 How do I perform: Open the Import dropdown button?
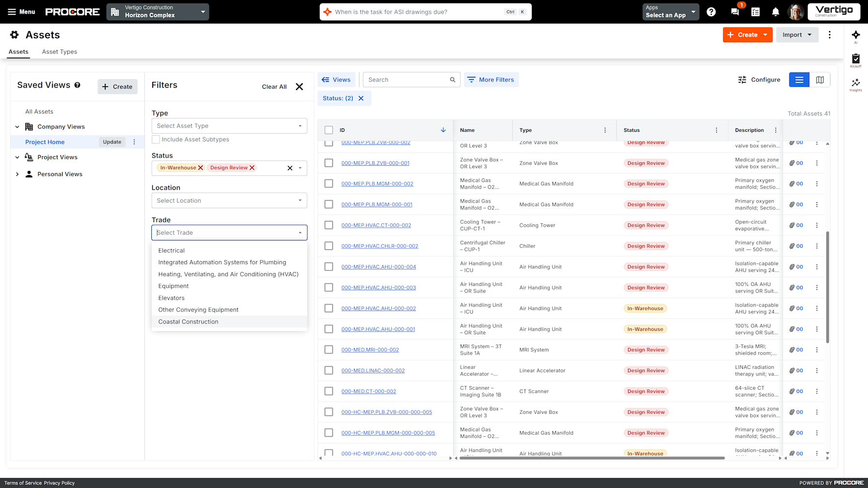[x=797, y=35]
